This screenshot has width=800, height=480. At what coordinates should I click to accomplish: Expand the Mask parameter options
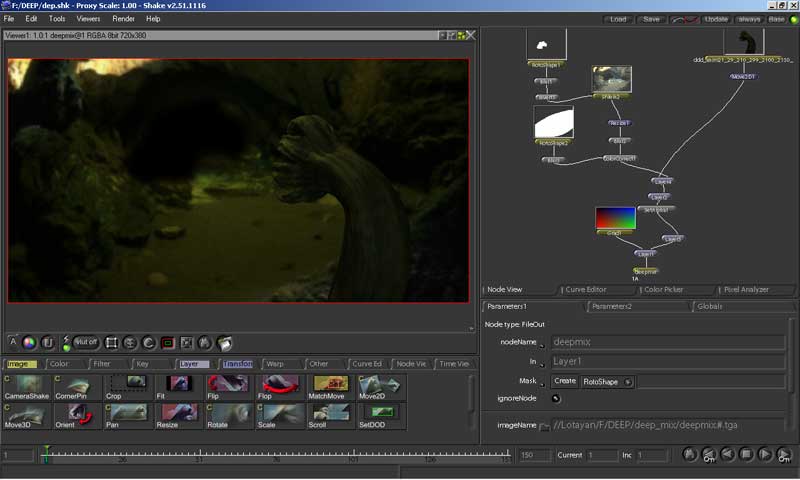(542, 385)
